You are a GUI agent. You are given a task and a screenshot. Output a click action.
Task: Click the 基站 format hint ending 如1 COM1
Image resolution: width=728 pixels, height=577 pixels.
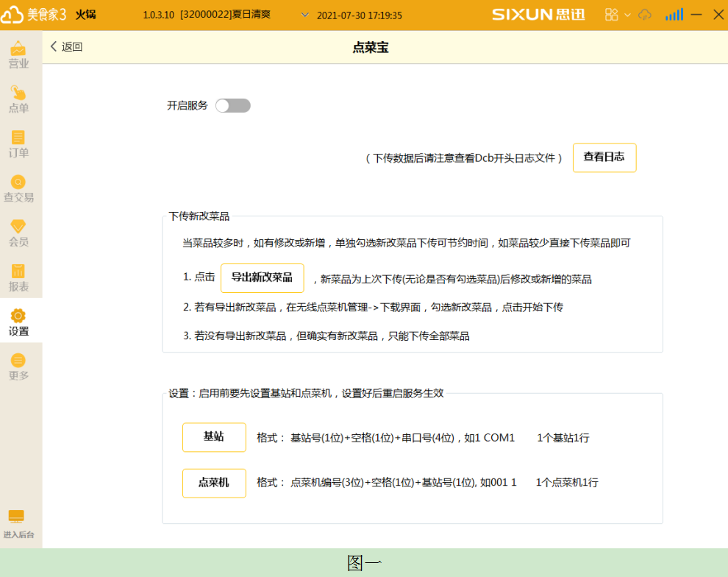click(386, 438)
